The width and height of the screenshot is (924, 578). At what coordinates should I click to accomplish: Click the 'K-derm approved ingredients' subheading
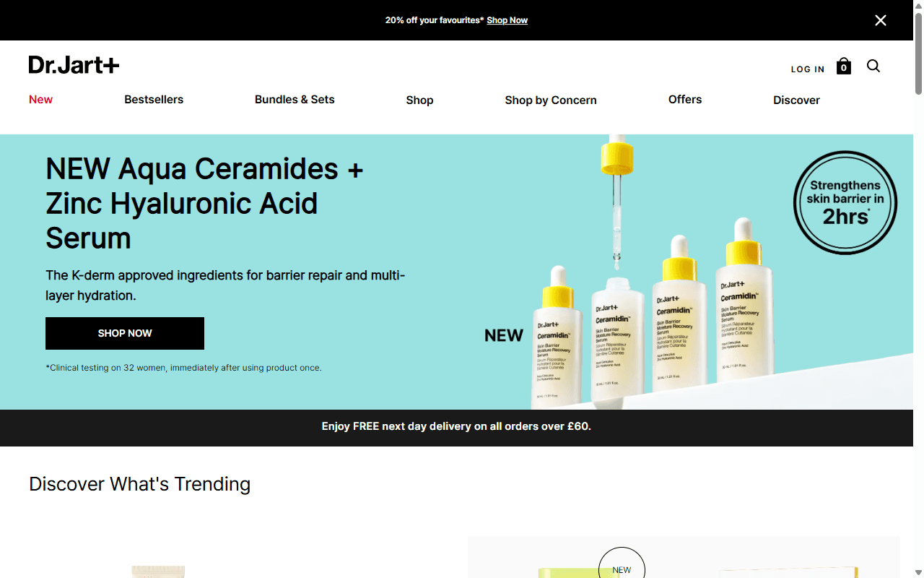tap(225, 285)
